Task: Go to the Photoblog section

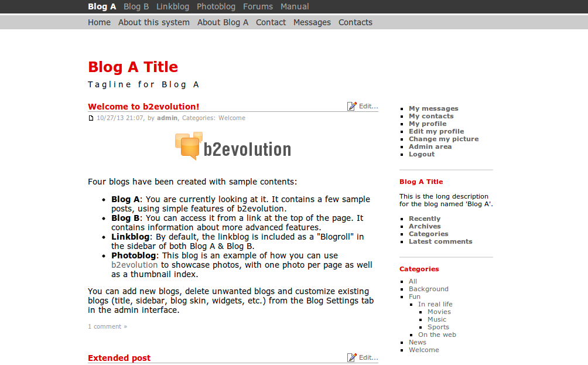Action: point(216,6)
